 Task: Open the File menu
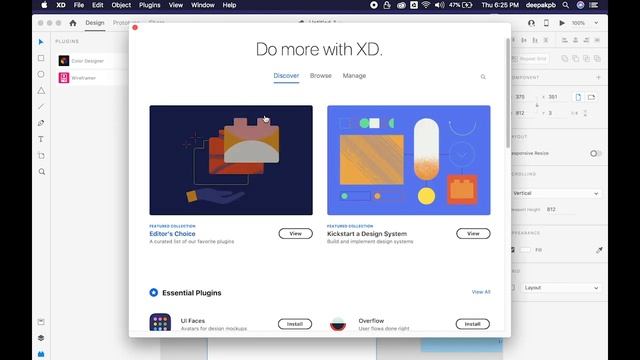point(79,5)
